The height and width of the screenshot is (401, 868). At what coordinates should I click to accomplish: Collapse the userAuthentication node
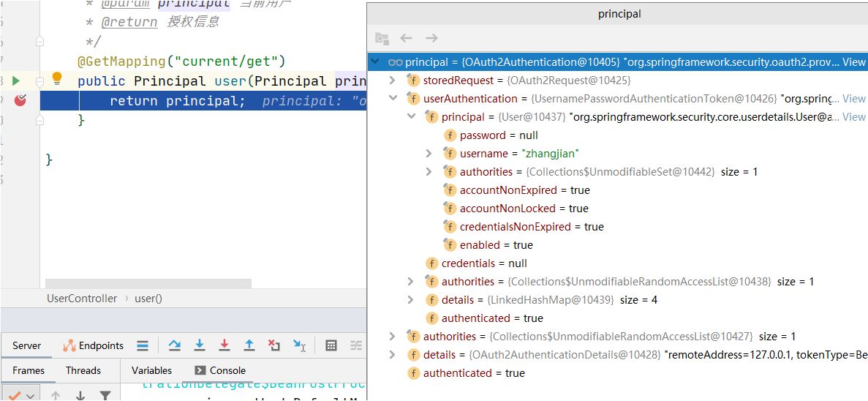(393, 99)
